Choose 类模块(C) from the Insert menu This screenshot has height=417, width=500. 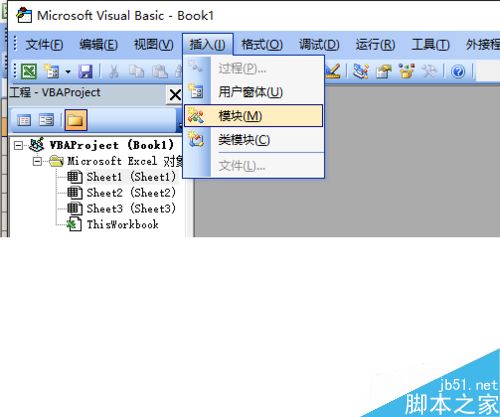[x=254, y=140]
